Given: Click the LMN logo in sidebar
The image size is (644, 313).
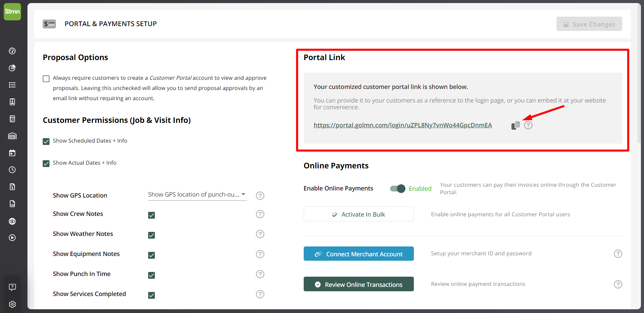Looking at the screenshot, I should [12, 12].
